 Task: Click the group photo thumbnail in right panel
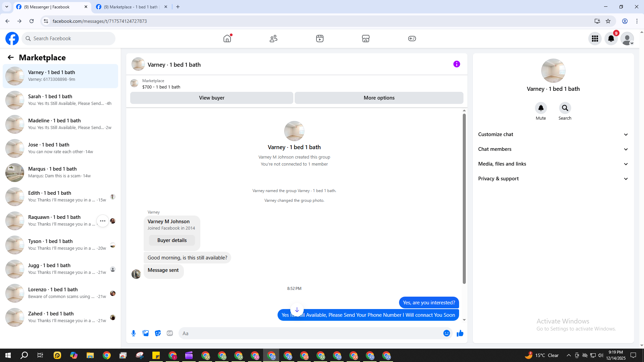pyautogui.click(x=553, y=71)
